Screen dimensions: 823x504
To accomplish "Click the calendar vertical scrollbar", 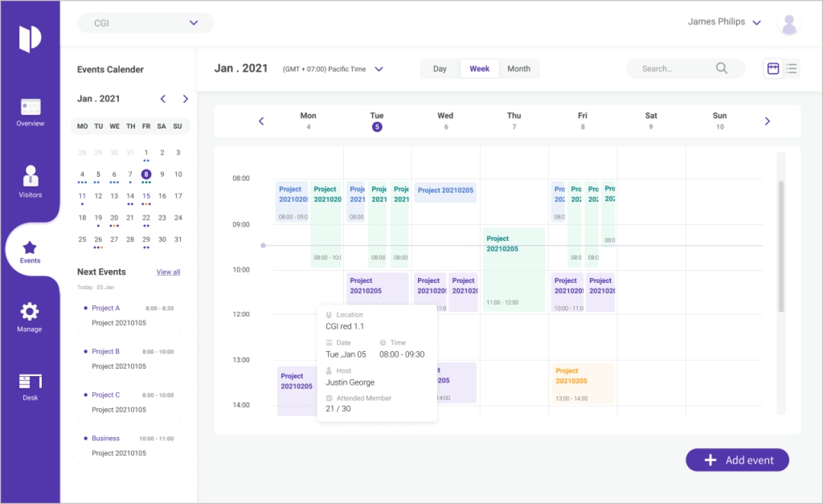I will tap(781, 246).
